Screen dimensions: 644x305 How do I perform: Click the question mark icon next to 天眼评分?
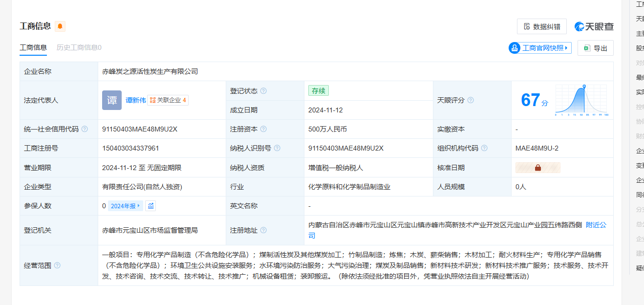pyautogui.click(x=471, y=100)
